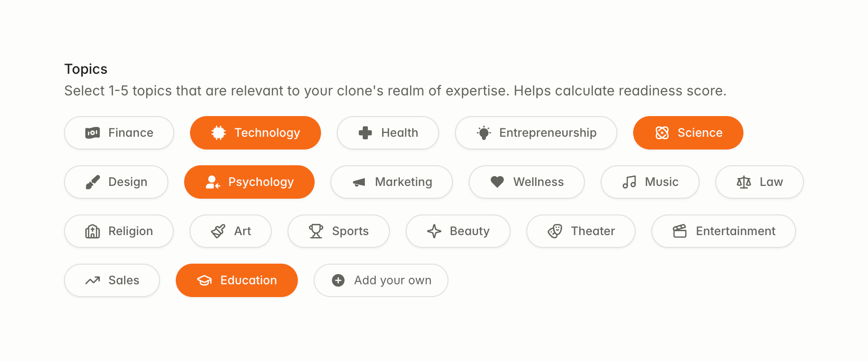Click the banknote icon on Finance chip
Viewport: 868px width, 362px height.
point(93,133)
